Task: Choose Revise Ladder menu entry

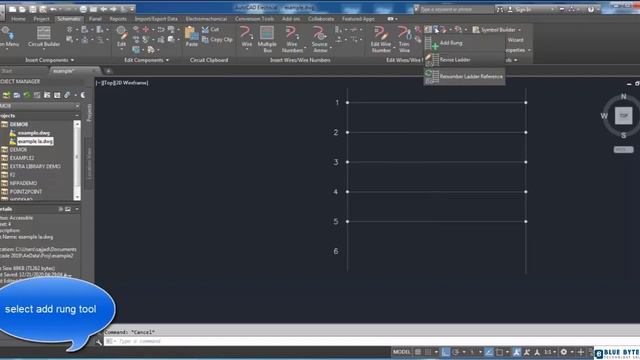Action: click(x=464, y=60)
